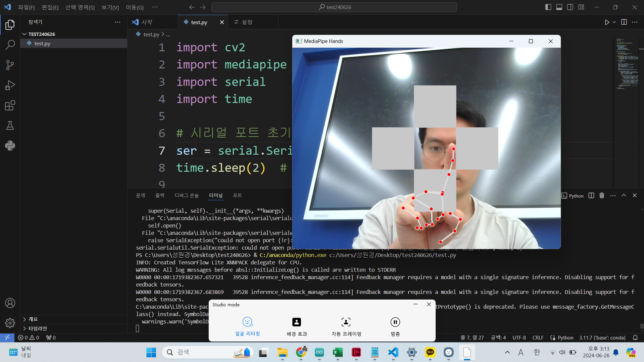The width and height of the screenshot is (644, 362).
Task: Toggle 배경 효과 in Studio mode
Action: coord(297,326)
